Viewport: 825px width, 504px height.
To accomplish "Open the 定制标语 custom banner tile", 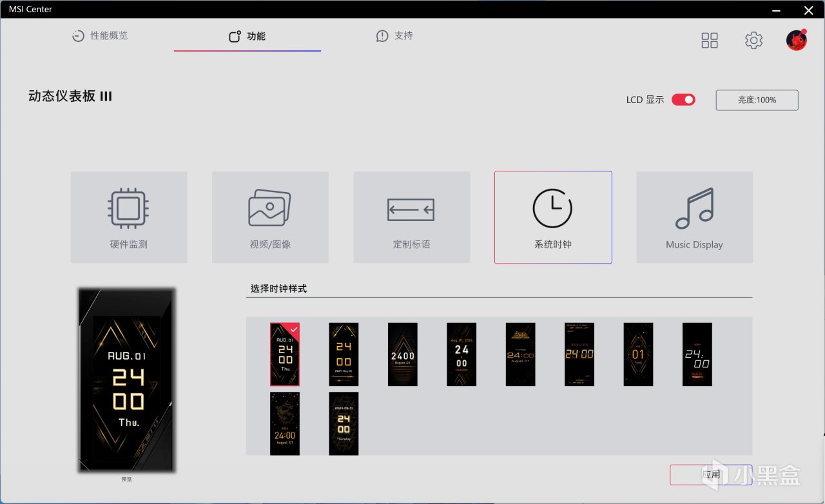I will click(411, 217).
